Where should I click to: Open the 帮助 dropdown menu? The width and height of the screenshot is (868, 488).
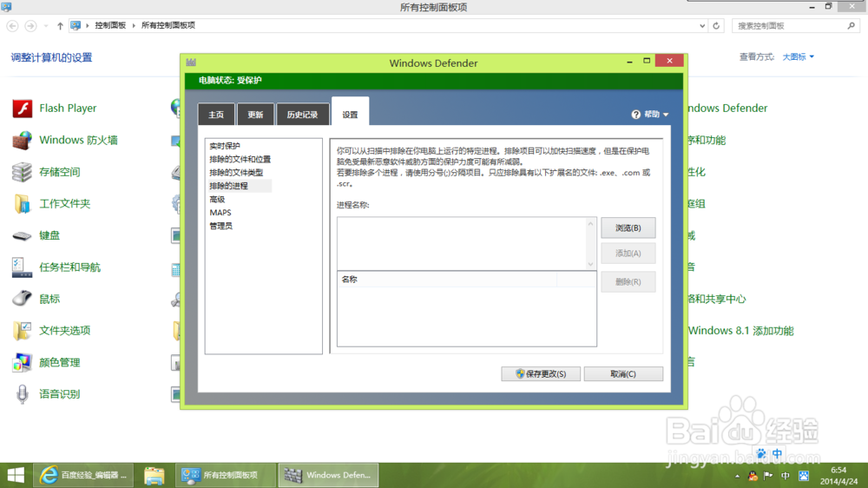(656, 114)
